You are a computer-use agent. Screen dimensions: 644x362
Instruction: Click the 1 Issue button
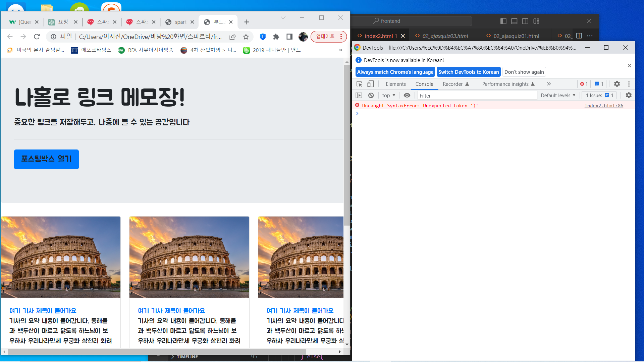point(599,96)
